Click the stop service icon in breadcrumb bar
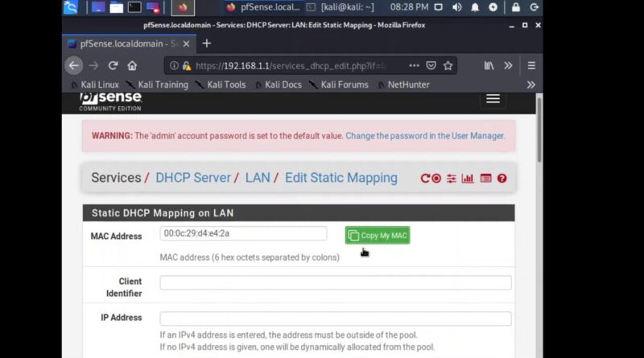This screenshot has width=644, height=358. pyautogui.click(x=436, y=178)
